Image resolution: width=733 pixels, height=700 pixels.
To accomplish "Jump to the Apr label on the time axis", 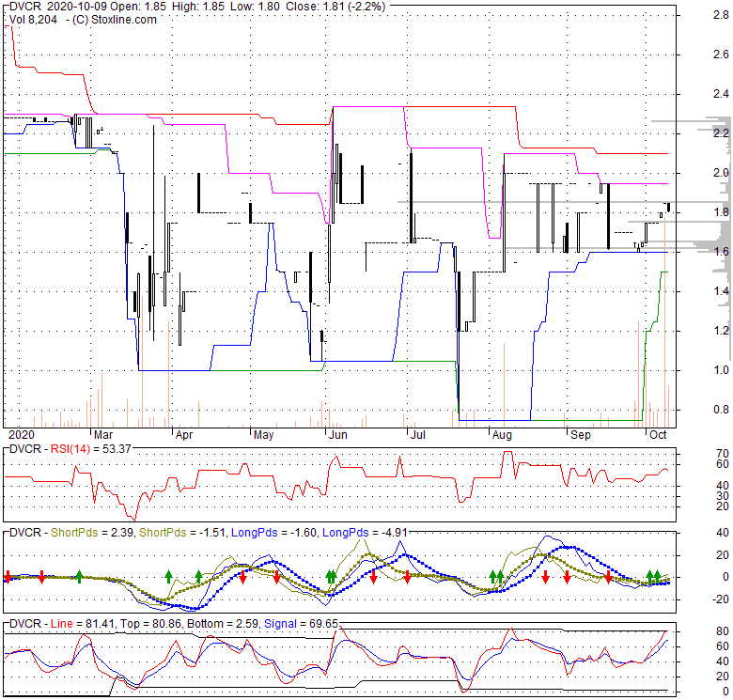I will [184, 435].
